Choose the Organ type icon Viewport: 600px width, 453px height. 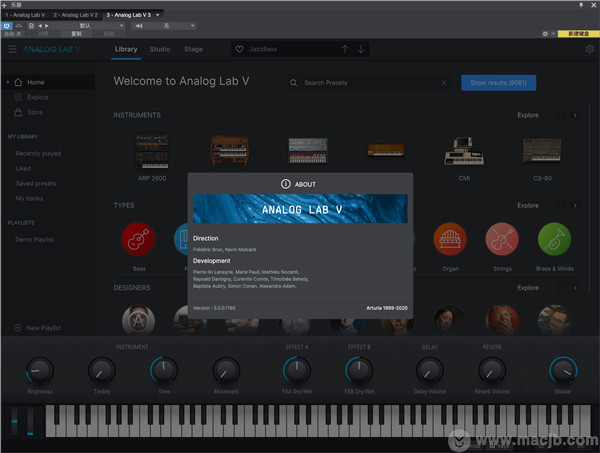coord(450,240)
